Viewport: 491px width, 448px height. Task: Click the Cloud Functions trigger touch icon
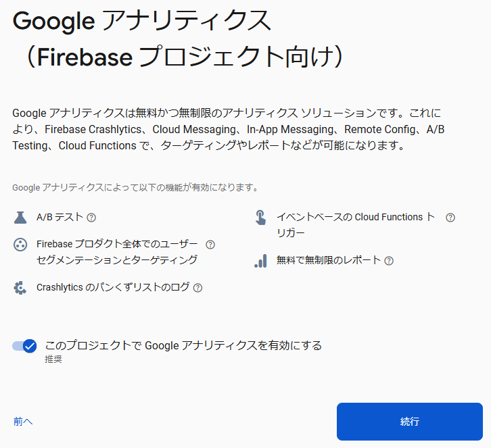point(260,218)
